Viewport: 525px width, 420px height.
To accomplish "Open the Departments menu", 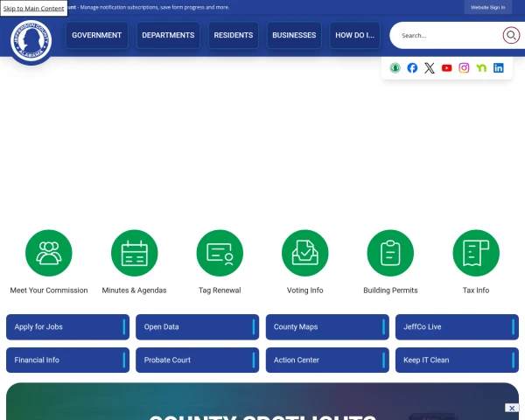I will 168,35.
